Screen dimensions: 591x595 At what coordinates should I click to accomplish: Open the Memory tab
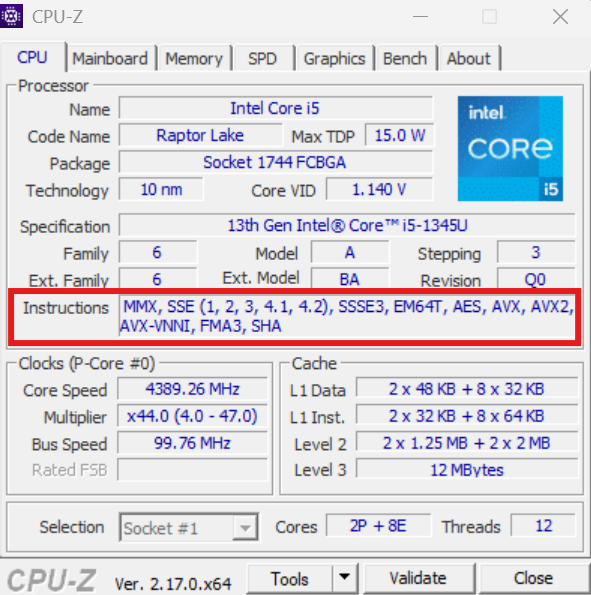[194, 59]
